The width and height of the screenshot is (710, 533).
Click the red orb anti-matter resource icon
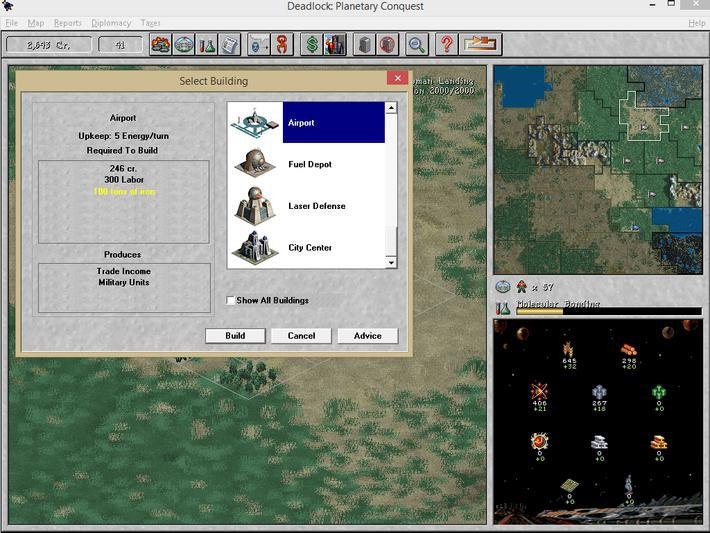pyautogui.click(x=539, y=441)
